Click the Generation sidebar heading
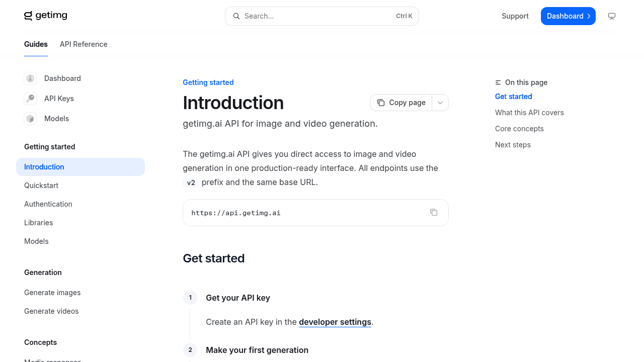Image resolution: width=644 pixels, height=362 pixels. click(x=43, y=273)
